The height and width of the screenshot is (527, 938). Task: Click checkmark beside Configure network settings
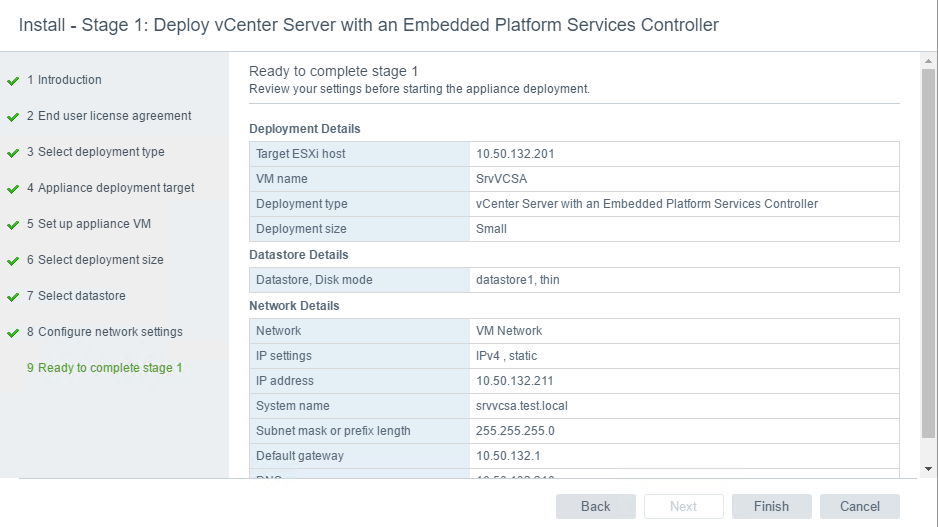click(13, 333)
